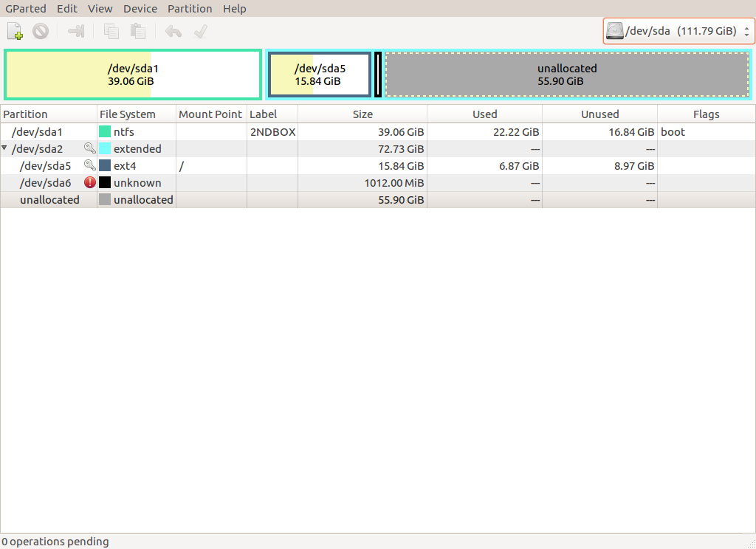
Task: Open the GParted menu
Action: pos(26,9)
